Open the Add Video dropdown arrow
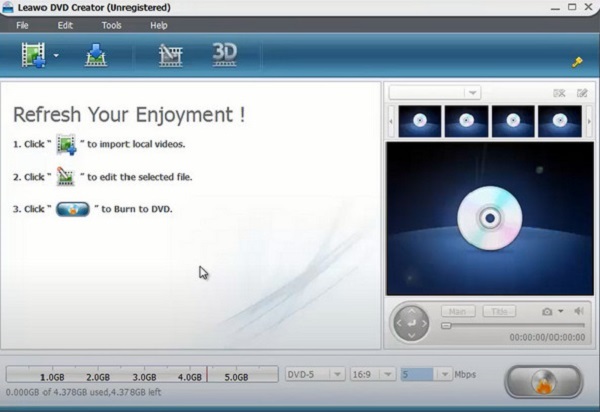This screenshot has width=600, height=412. 56,55
